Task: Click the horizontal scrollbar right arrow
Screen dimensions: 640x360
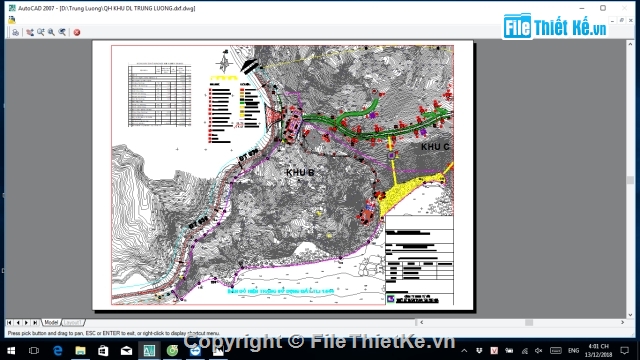Action: (622, 322)
